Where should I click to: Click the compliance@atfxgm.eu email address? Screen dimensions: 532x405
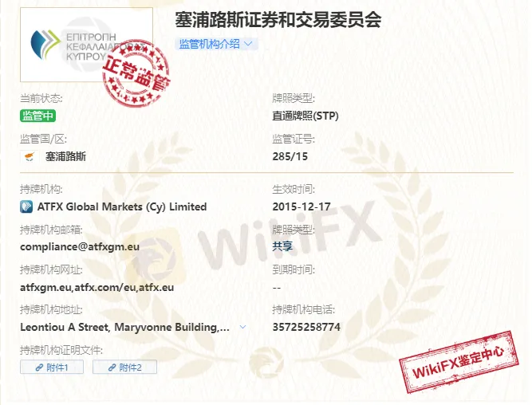(80, 246)
